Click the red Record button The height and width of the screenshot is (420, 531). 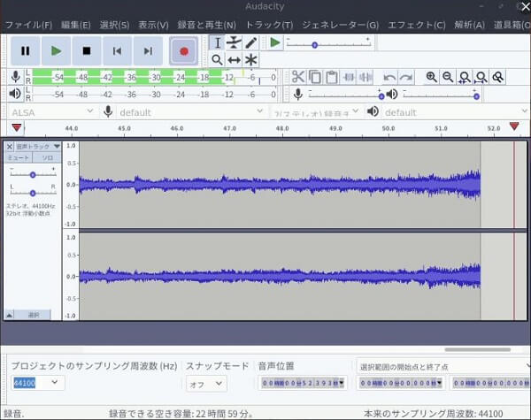click(x=184, y=51)
